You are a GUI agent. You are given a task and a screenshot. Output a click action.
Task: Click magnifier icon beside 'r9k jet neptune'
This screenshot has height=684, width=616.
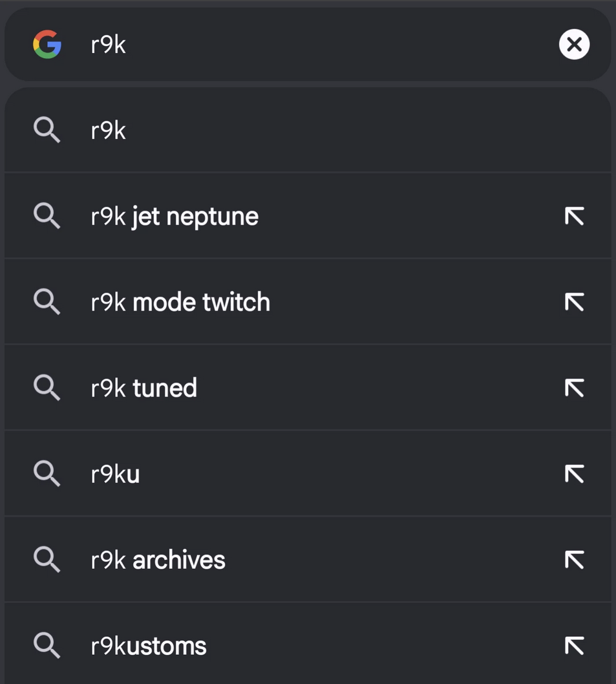(47, 216)
